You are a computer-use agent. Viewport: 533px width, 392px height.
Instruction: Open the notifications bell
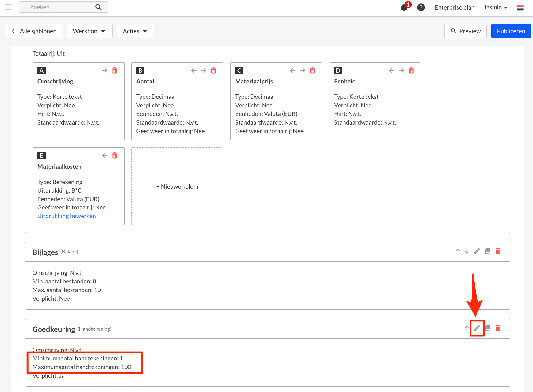pos(404,7)
